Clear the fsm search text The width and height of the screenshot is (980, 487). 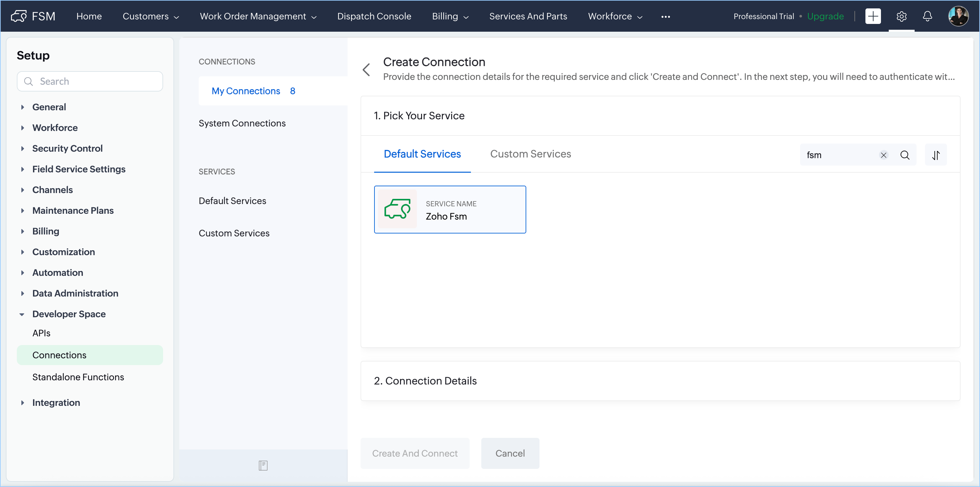(883, 155)
